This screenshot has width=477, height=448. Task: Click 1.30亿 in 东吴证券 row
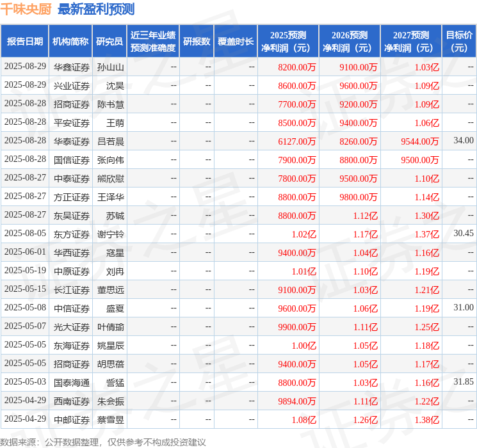pyautogui.click(x=427, y=216)
